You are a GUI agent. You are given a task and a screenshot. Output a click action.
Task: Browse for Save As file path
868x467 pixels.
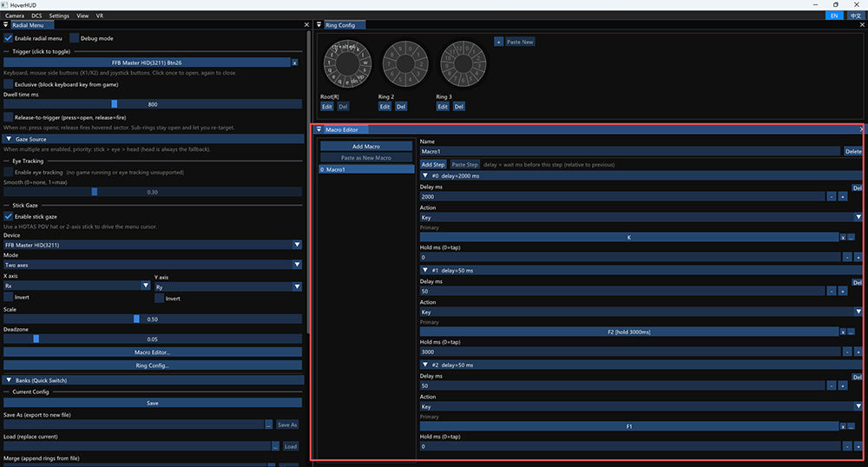[268, 424]
